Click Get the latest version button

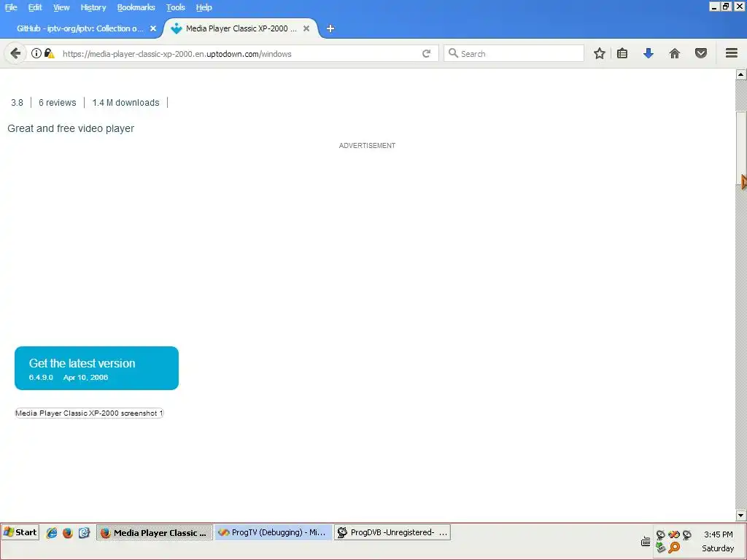click(97, 368)
